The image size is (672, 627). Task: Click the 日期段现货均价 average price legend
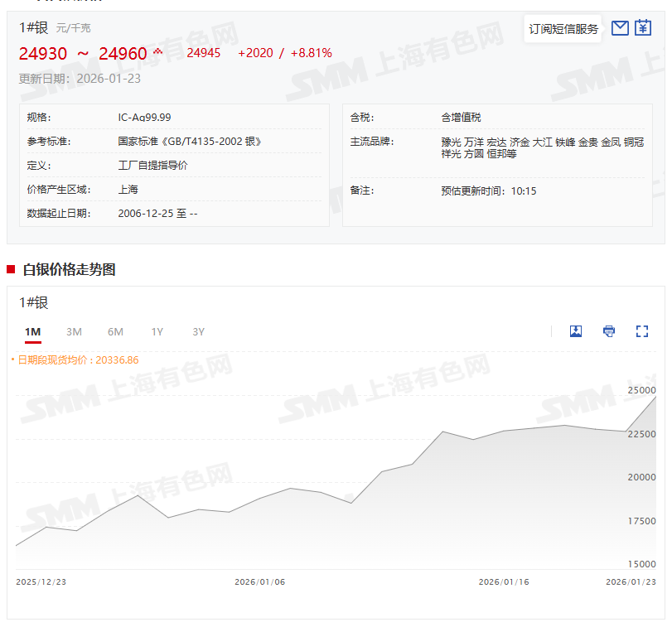[76, 360]
